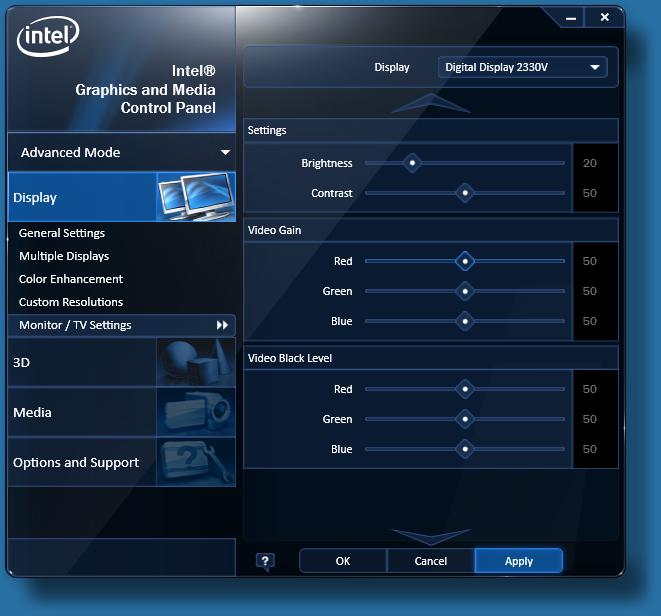
Task: Open Monitor / TV Settings
Action: (121, 325)
